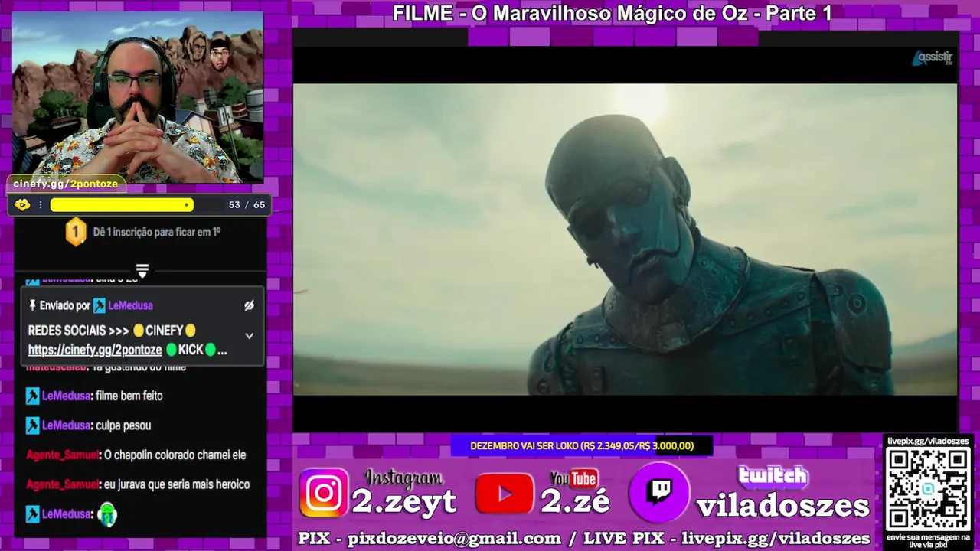Screen dimensions: 980x551
Task: Open LeMedusa's profile from the pinned message
Action: (x=130, y=305)
